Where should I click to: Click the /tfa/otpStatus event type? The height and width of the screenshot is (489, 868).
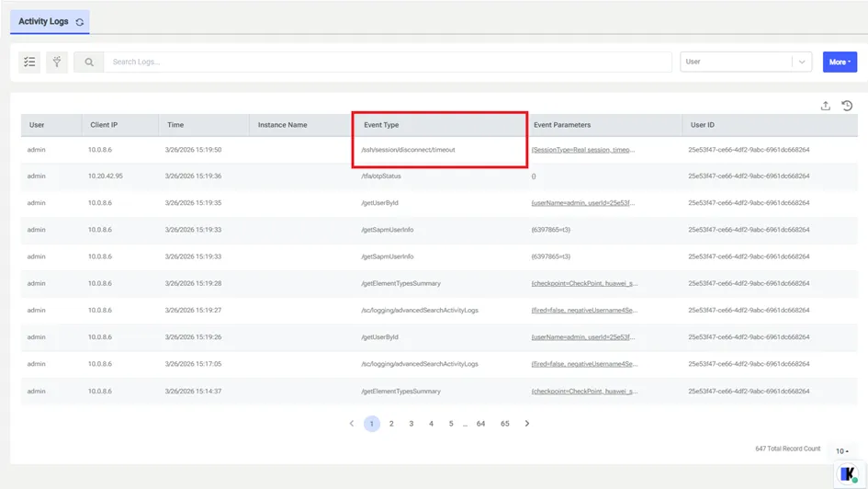[x=381, y=176]
